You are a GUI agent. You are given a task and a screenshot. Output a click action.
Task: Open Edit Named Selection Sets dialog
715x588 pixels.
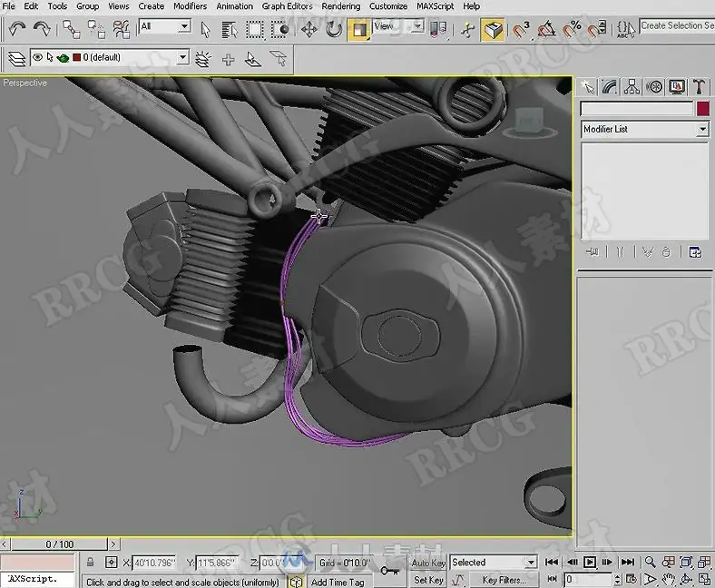click(626, 30)
